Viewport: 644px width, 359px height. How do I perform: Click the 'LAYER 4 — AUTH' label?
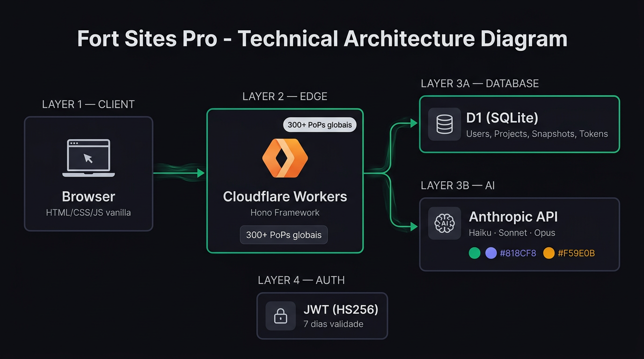[301, 280]
